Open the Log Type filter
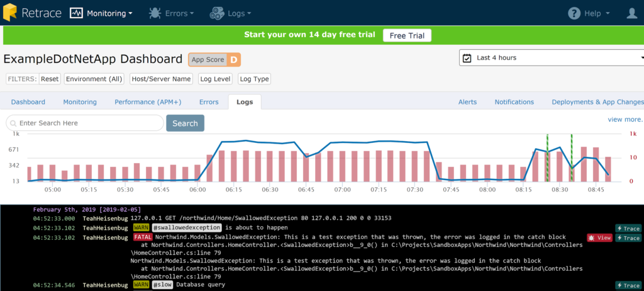 [254, 79]
